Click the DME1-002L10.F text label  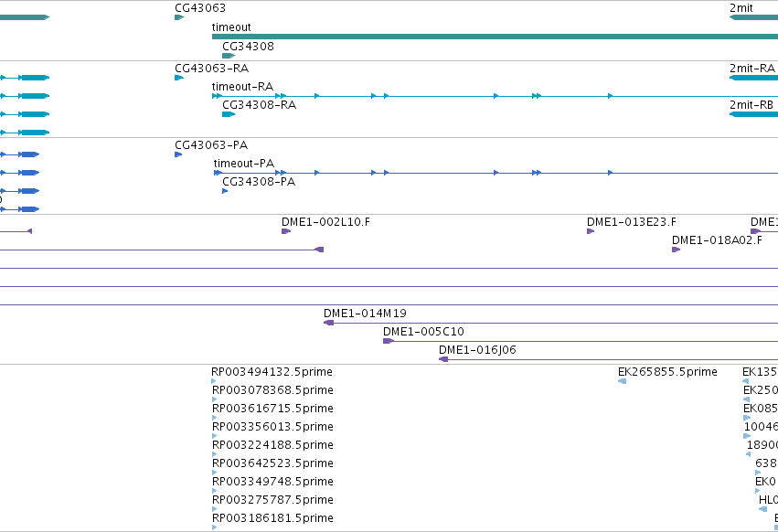click(x=325, y=222)
